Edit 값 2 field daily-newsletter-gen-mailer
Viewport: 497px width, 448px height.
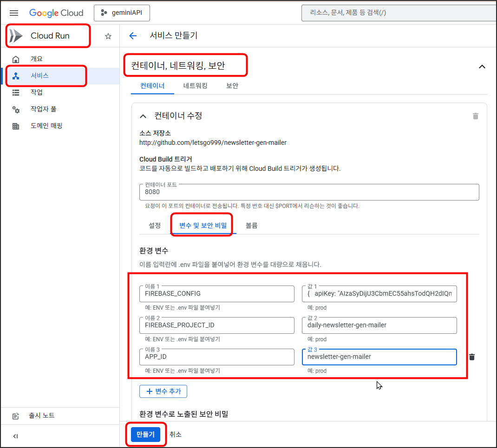point(379,325)
